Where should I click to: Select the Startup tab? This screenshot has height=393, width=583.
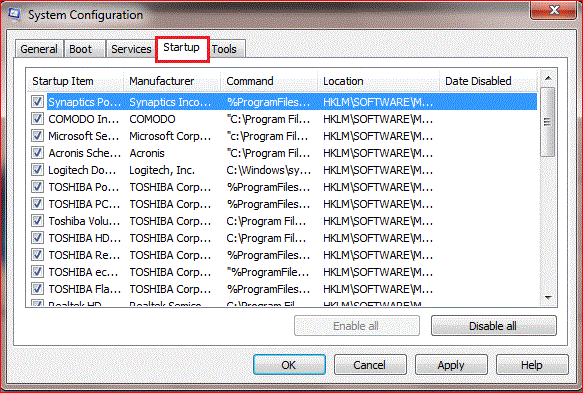(x=182, y=48)
